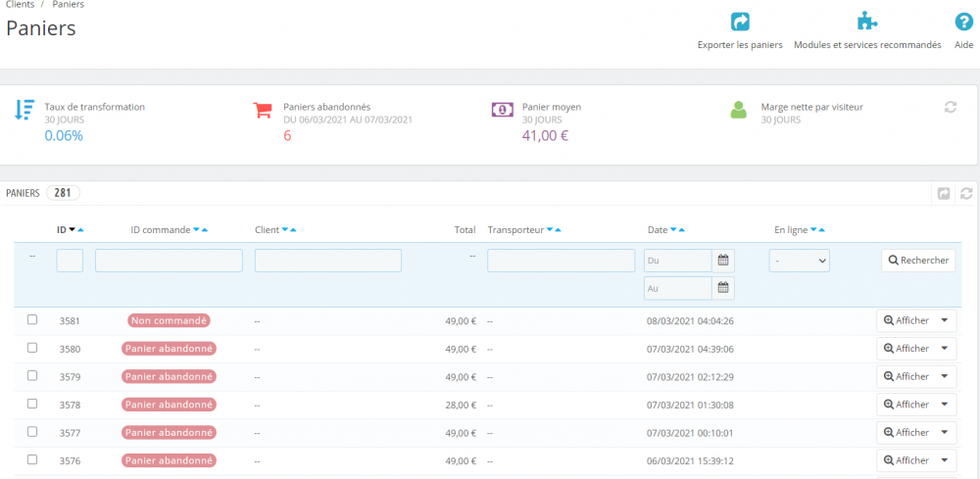Image resolution: width=980 pixels, height=479 pixels.
Task: Select checkbox for cart 3581
Action: (x=32, y=319)
